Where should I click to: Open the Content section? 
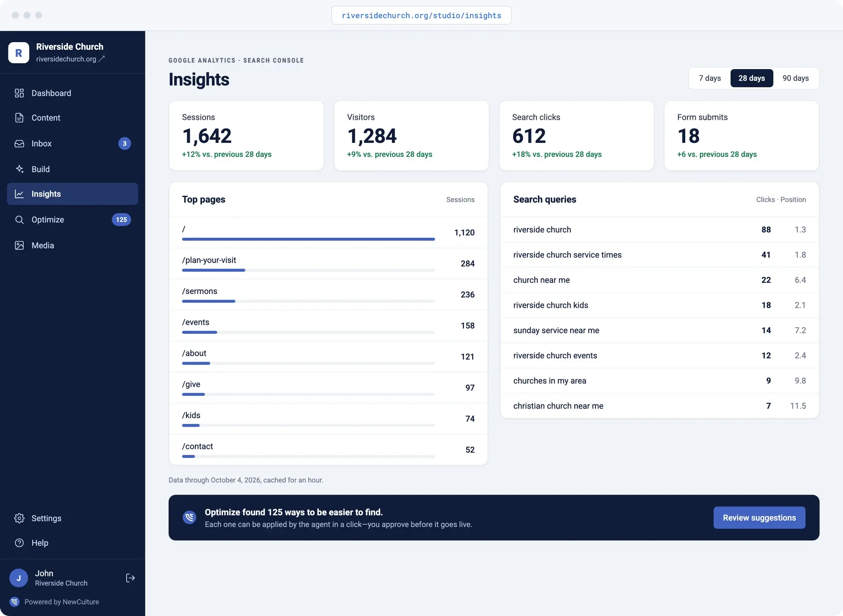[72, 118]
